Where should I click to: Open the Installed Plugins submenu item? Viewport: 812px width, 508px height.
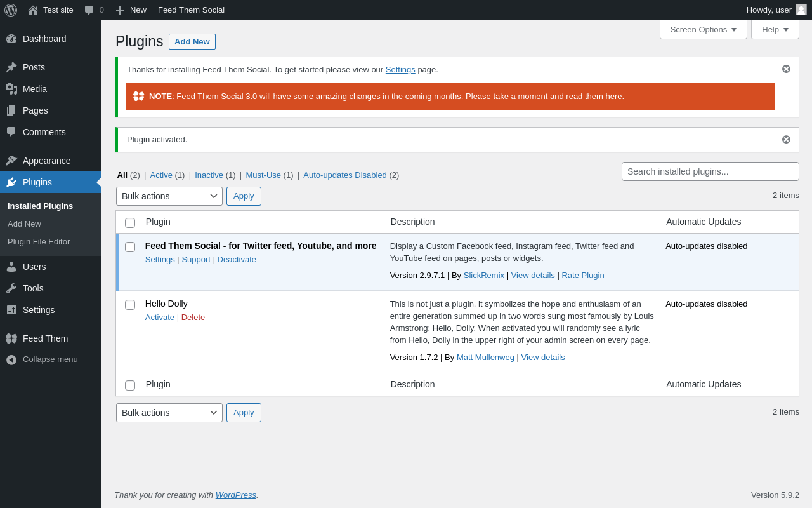point(40,206)
